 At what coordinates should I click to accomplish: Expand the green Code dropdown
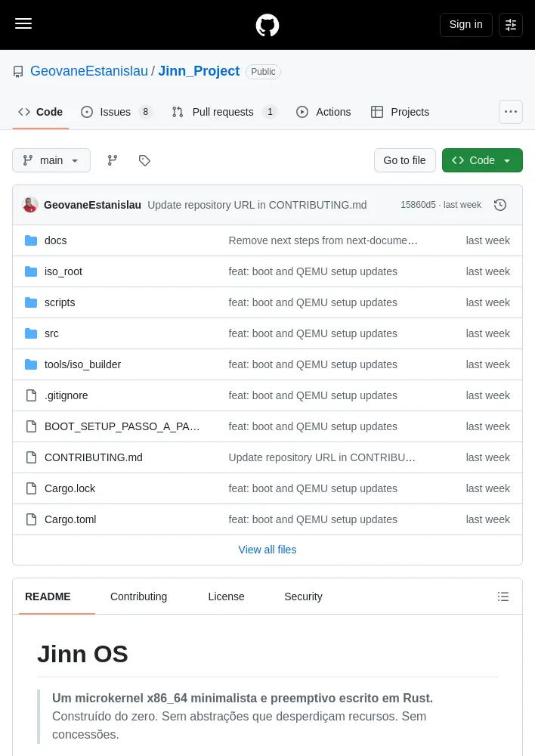(x=482, y=160)
